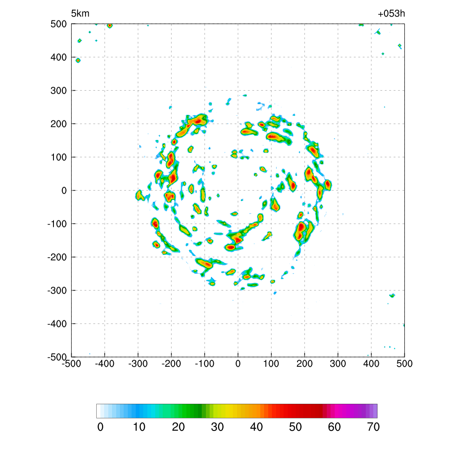
Task: Pick the colorbar scale label "40"
Action: (257, 427)
